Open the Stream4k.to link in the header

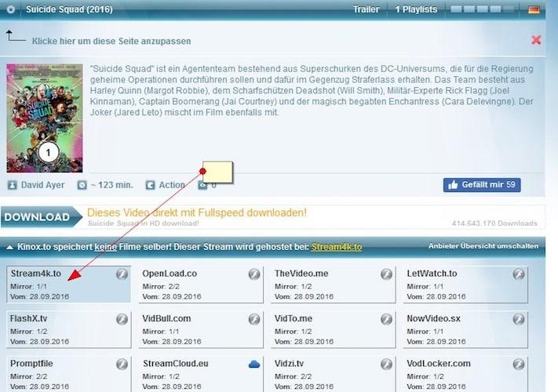(x=336, y=246)
